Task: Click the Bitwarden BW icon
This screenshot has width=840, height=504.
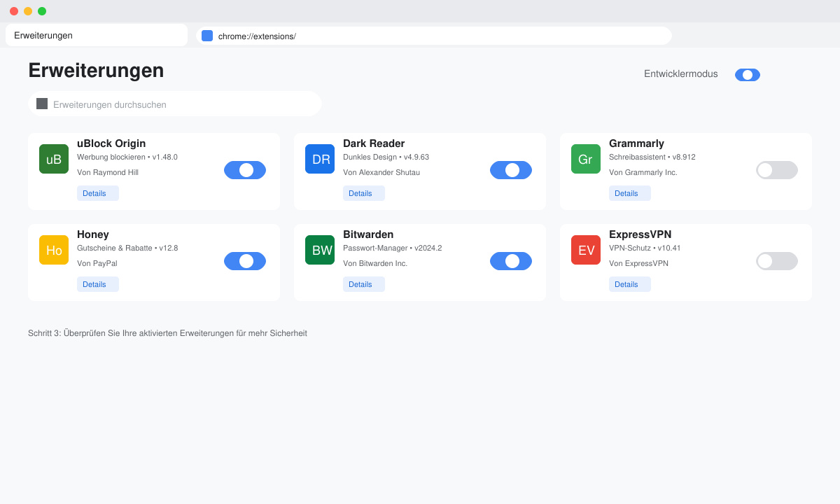Action: [320, 250]
